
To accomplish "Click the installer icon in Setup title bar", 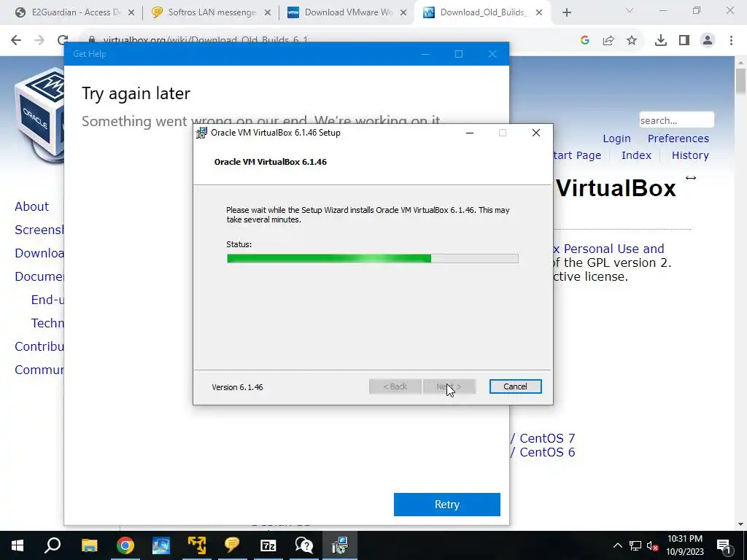I will pyautogui.click(x=201, y=133).
